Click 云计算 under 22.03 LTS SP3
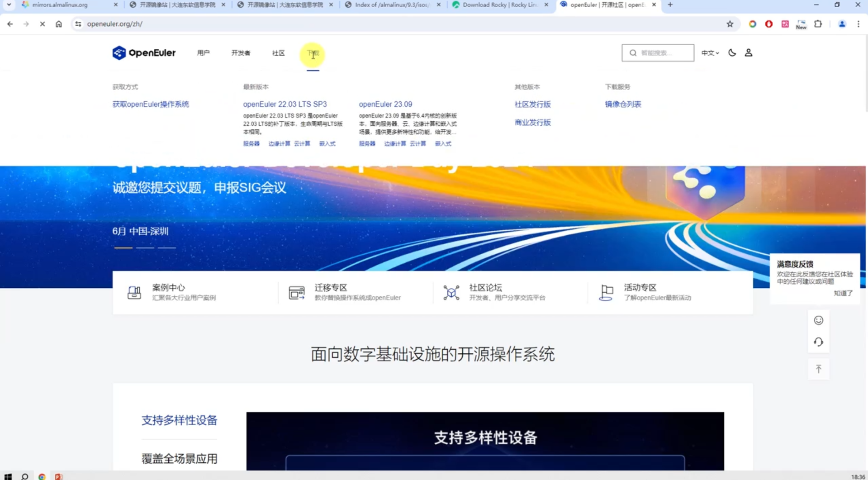Screen dimensions: 868x480 (302, 143)
